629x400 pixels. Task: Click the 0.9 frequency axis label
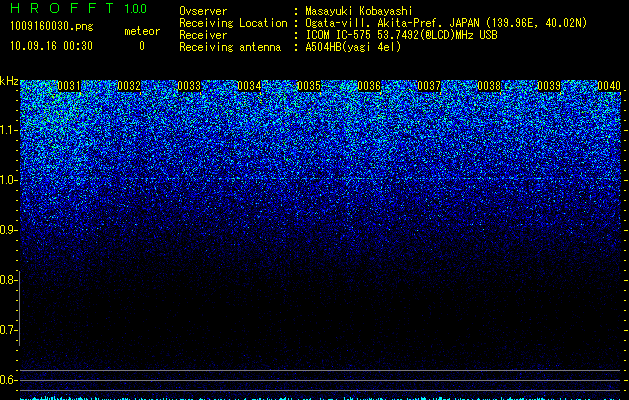pos(8,230)
